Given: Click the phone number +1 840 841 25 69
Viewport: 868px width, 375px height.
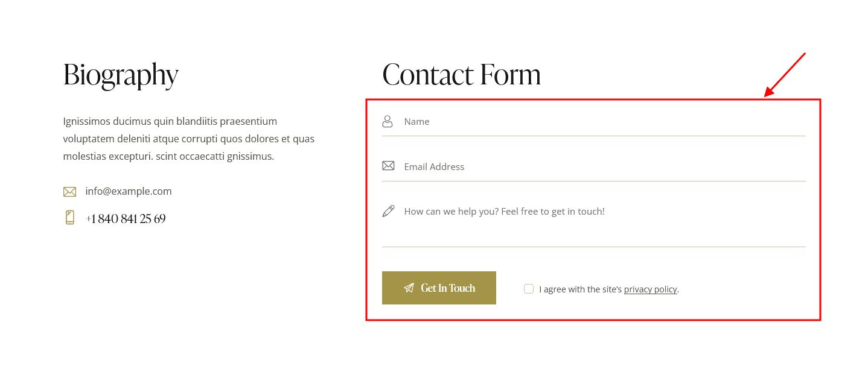Looking at the screenshot, I should point(126,219).
